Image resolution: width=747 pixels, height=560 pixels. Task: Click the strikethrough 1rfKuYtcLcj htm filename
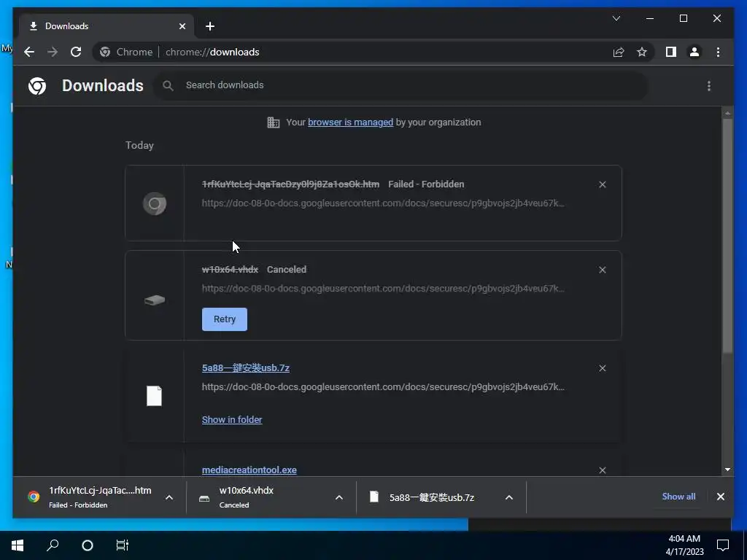coord(290,184)
